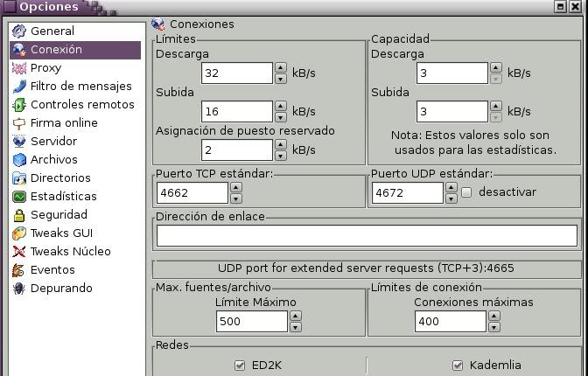Image resolution: width=588 pixels, height=376 pixels.
Task: Increase Capacidad Subida with up arrow
Action: 496,106
